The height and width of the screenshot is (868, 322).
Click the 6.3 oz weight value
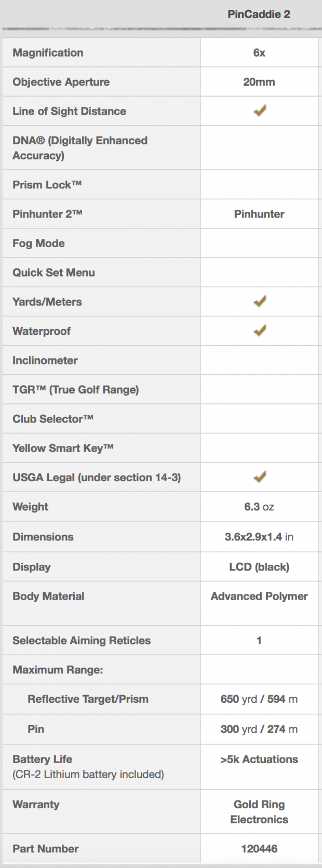click(x=259, y=507)
